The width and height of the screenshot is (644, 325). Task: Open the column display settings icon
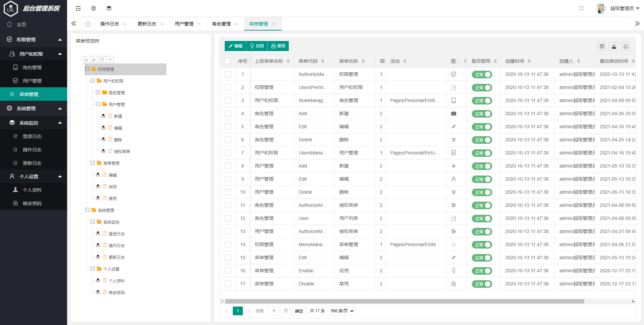point(601,46)
